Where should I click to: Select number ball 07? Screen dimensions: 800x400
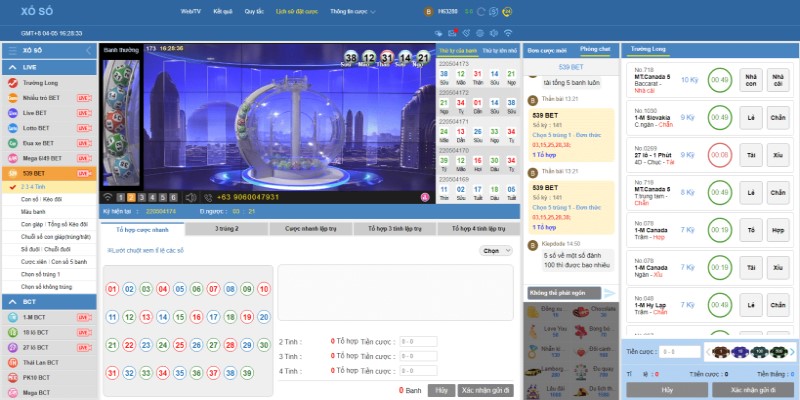coord(213,289)
